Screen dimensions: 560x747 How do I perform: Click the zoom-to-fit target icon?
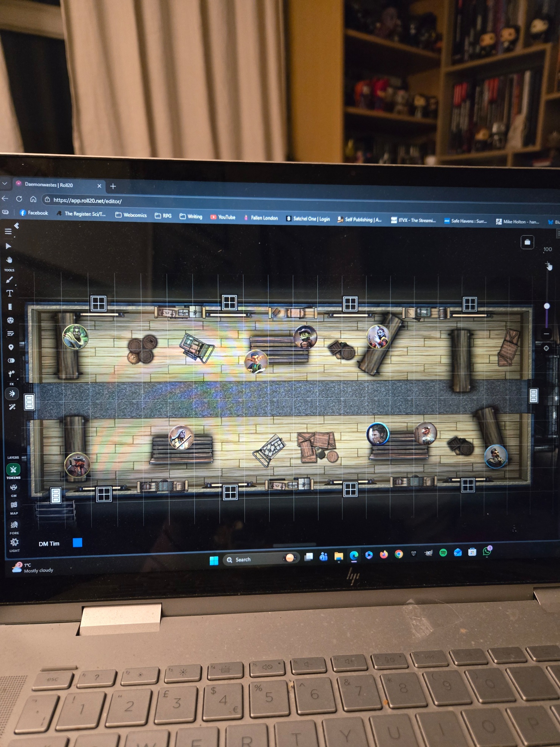coord(546,348)
